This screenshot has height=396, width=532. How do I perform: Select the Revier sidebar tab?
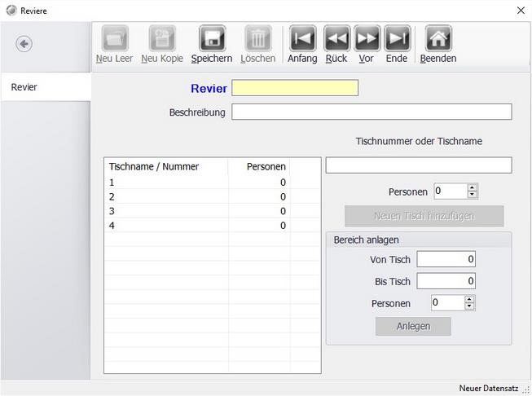point(46,87)
